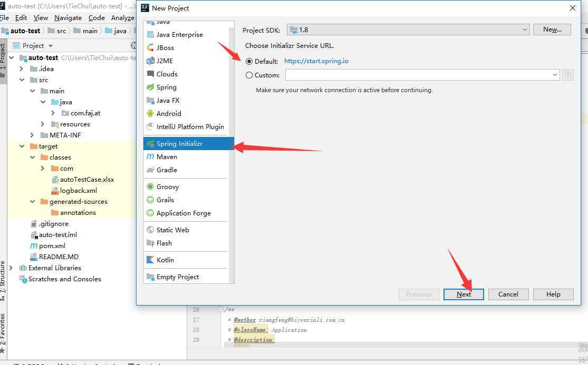Collapse the src folder
588x365 pixels.
tap(22, 80)
